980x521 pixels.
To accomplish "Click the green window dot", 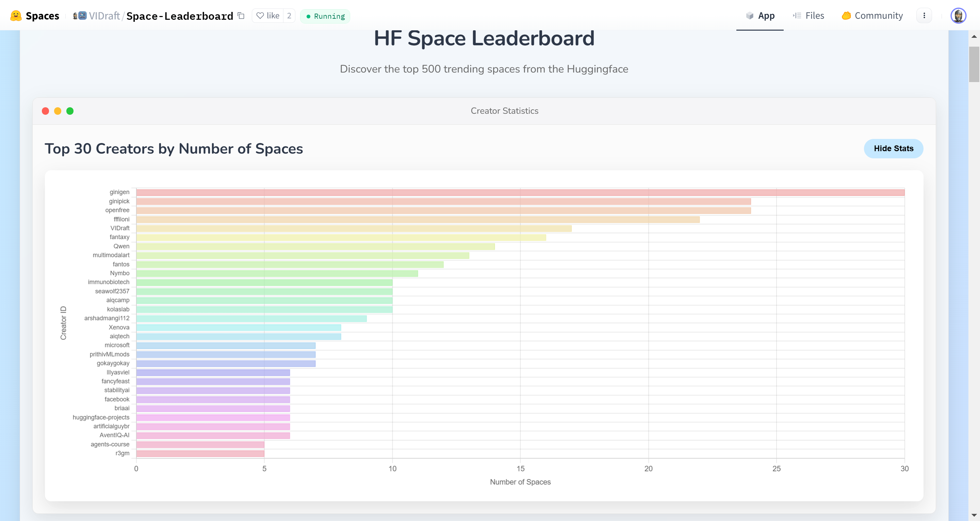I will (x=70, y=111).
